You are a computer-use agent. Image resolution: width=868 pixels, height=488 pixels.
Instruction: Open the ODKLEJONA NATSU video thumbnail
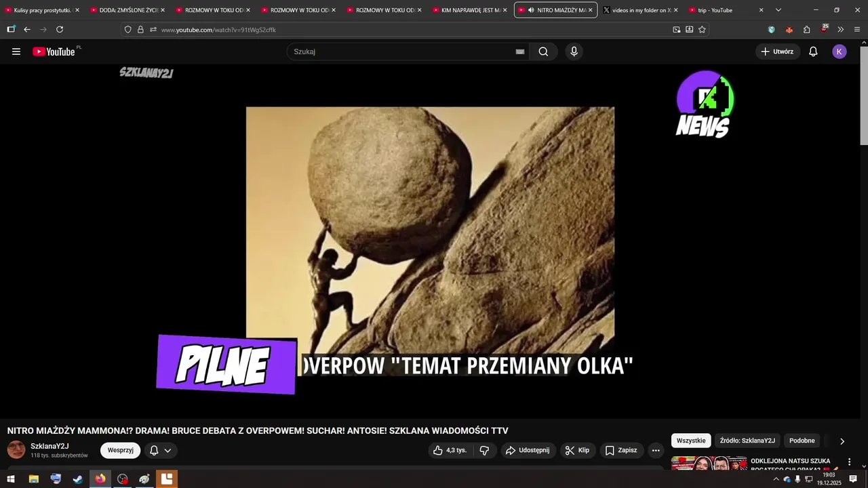click(709, 463)
